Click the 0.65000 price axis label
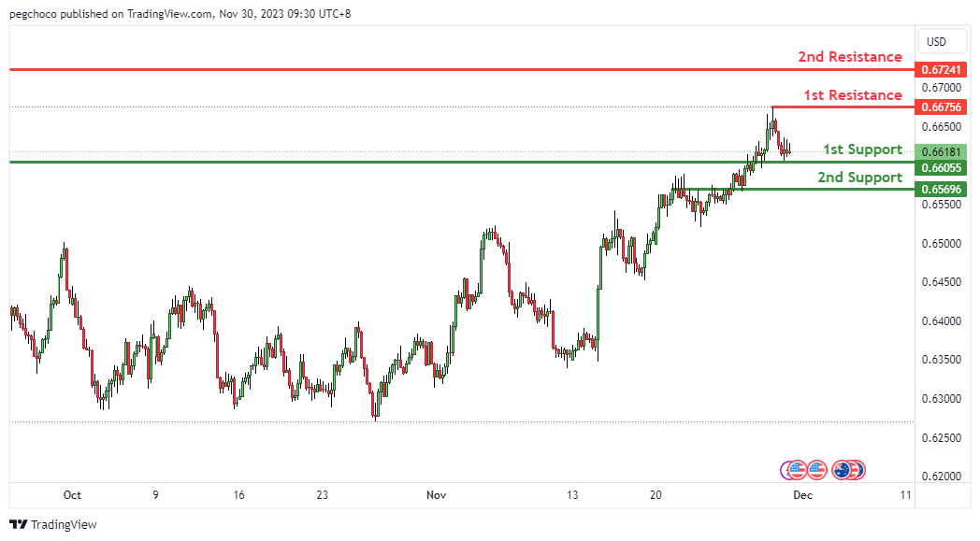 [941, 244]
